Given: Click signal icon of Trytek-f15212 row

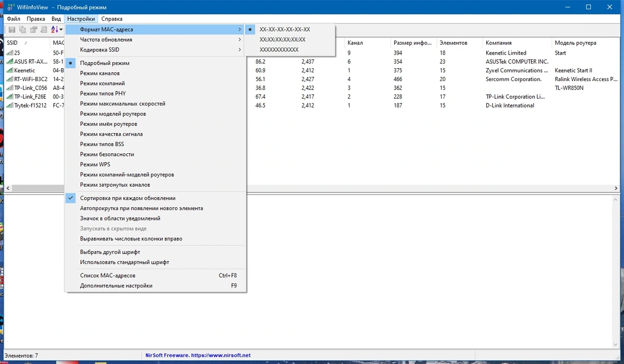Looking at the screenshot, I should [x=9, y=106].
